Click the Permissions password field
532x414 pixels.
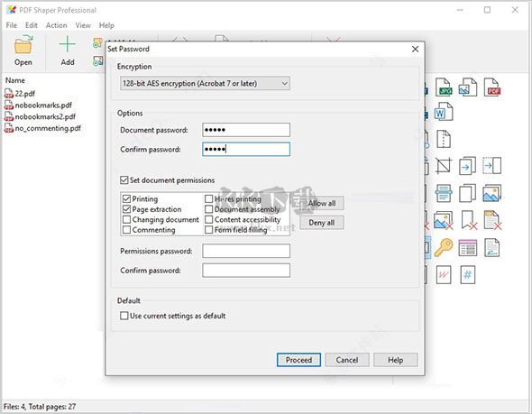pos(246,251)
